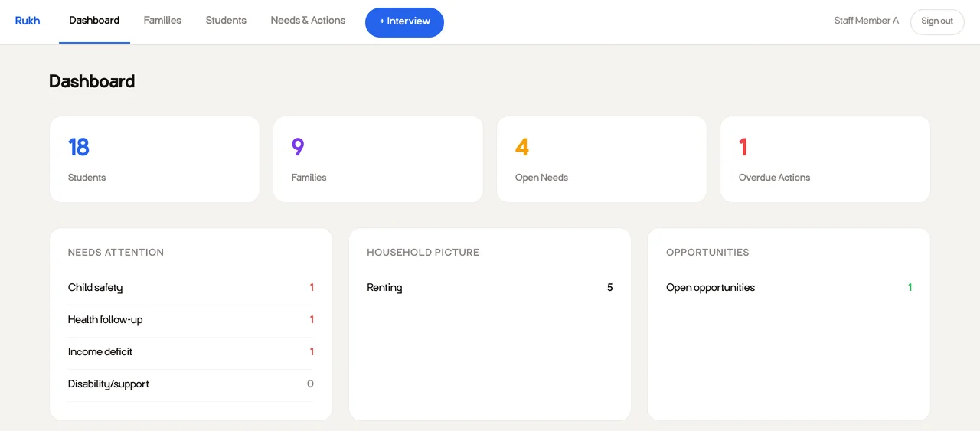Click the Renting count value 5
980x431 pixels.
pyautogui.click(x=610, y=288)
